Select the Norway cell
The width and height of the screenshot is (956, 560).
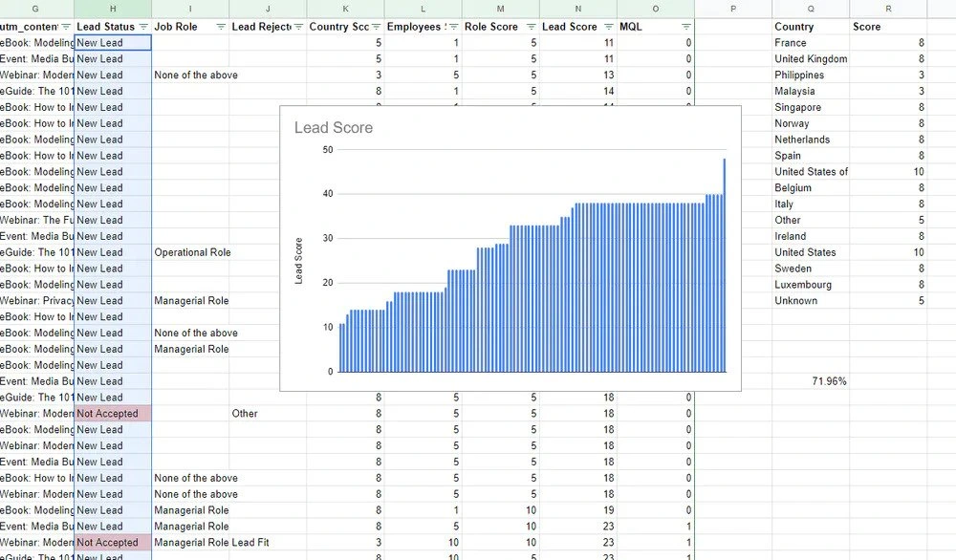811,123
